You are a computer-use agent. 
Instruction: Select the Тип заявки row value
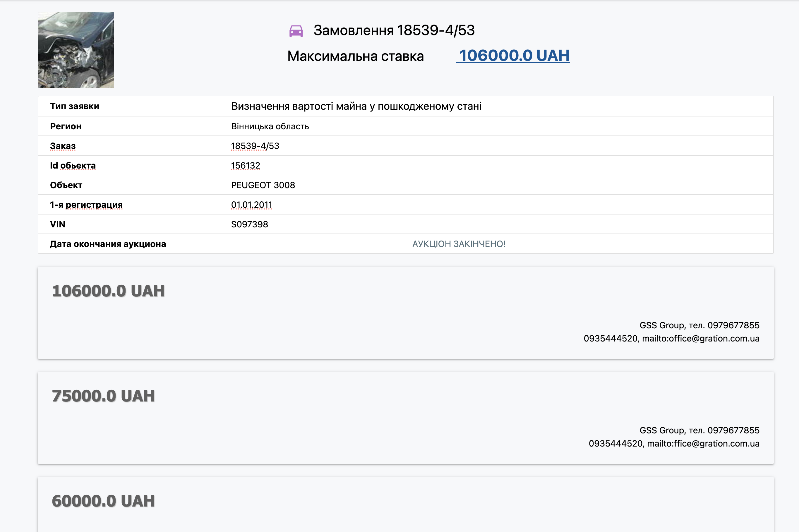[356, 106]
